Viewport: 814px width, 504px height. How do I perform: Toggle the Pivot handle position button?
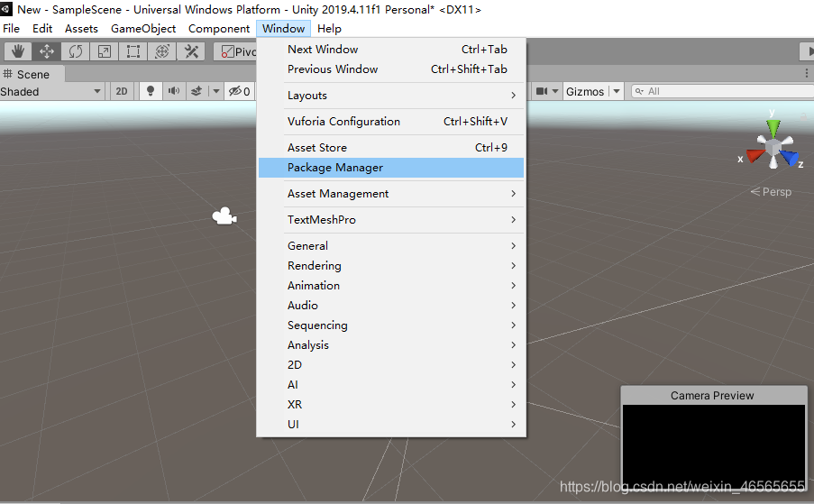235,51
